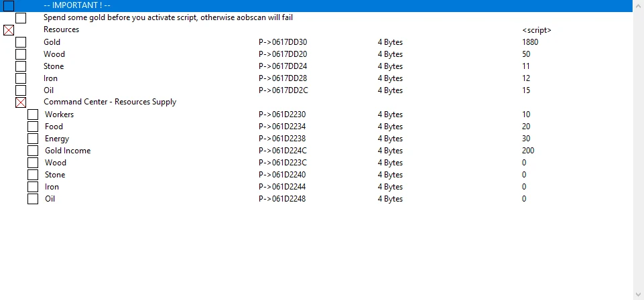Image resolution: width=644 pixels, height=300 pixels.
Task: Click the Food value 20
Action: pos(526,127)
